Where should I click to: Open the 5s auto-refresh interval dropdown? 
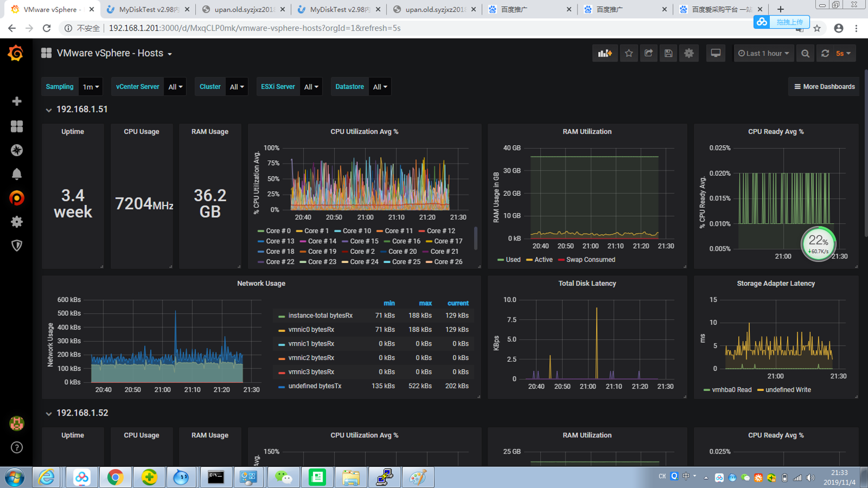pos(842,53)
